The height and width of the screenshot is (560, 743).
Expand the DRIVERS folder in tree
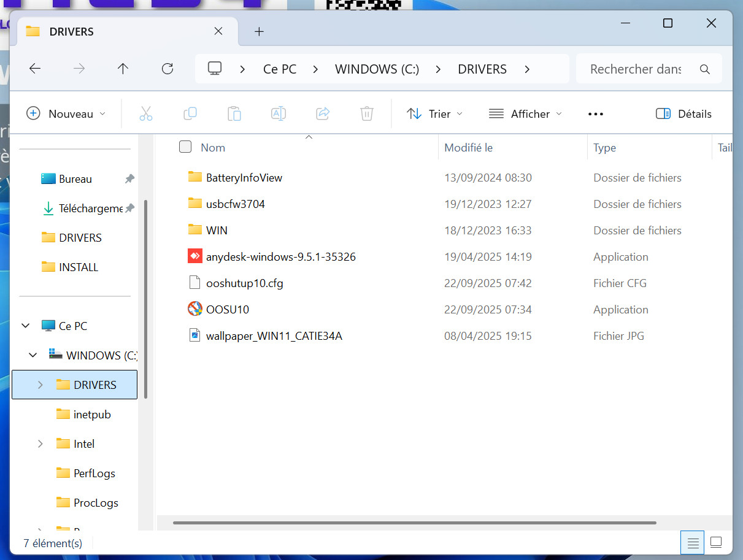tap(40, 385)
